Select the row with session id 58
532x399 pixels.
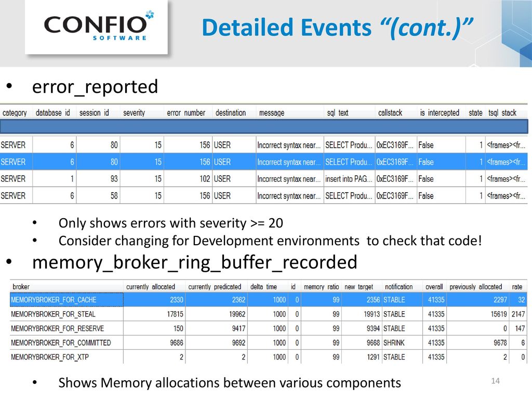point(263,196)
